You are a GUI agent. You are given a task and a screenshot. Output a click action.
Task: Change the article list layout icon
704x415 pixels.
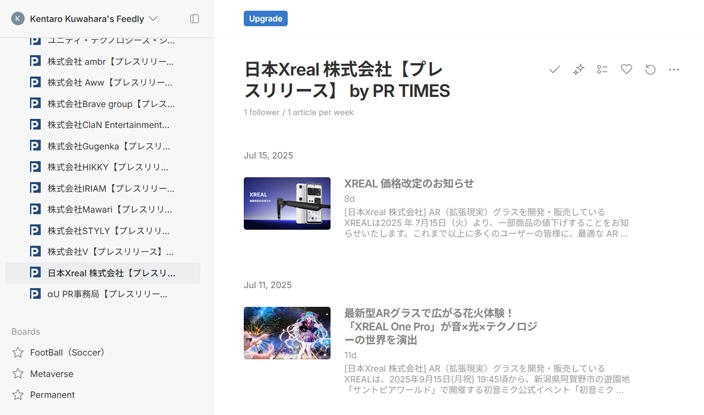tap(602, 70)
